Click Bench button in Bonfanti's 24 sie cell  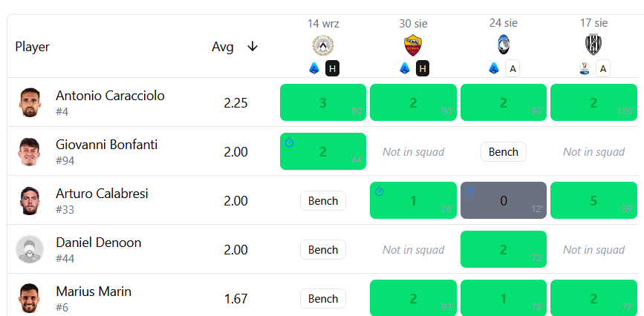tap(503, 152)
